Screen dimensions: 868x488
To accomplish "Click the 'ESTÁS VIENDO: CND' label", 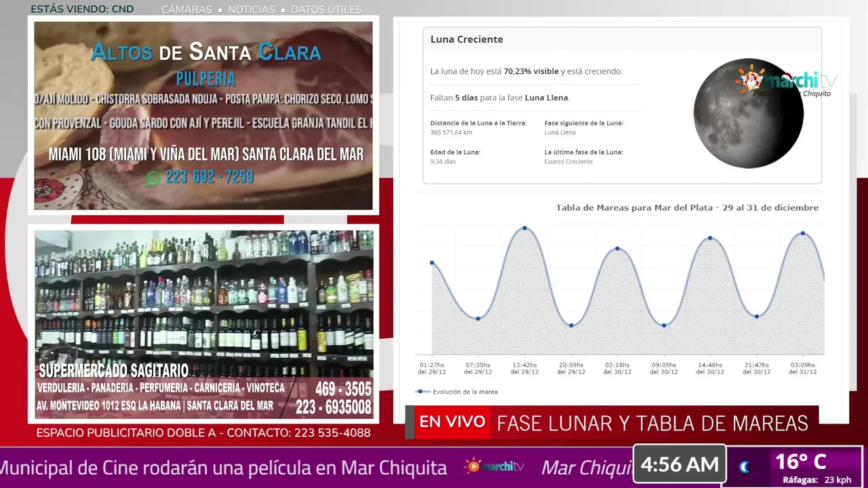I will [82, 9].
